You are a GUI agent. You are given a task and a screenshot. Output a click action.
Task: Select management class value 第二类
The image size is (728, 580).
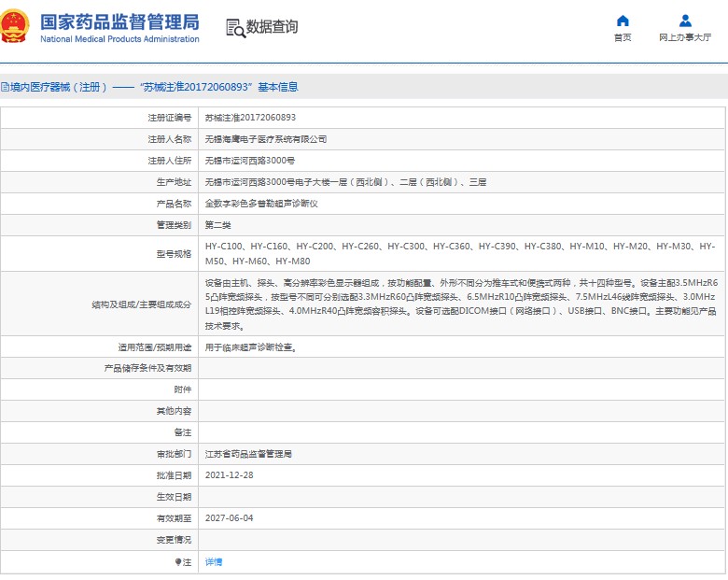click(217, 225)
